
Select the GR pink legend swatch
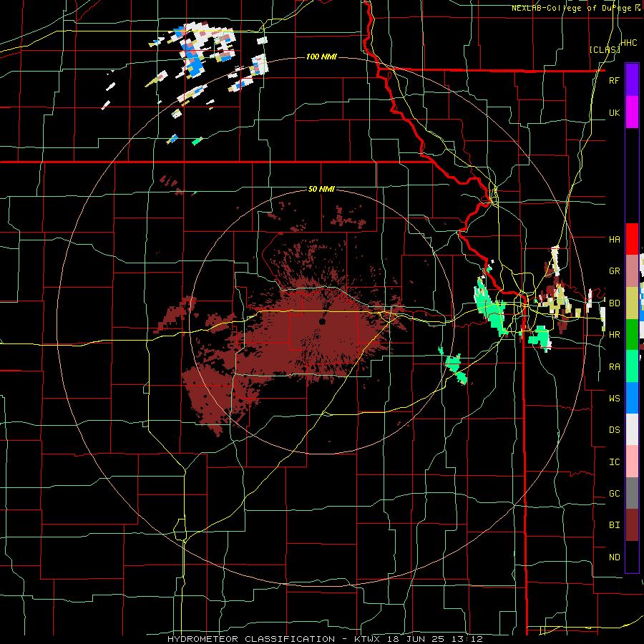point(632,271)
